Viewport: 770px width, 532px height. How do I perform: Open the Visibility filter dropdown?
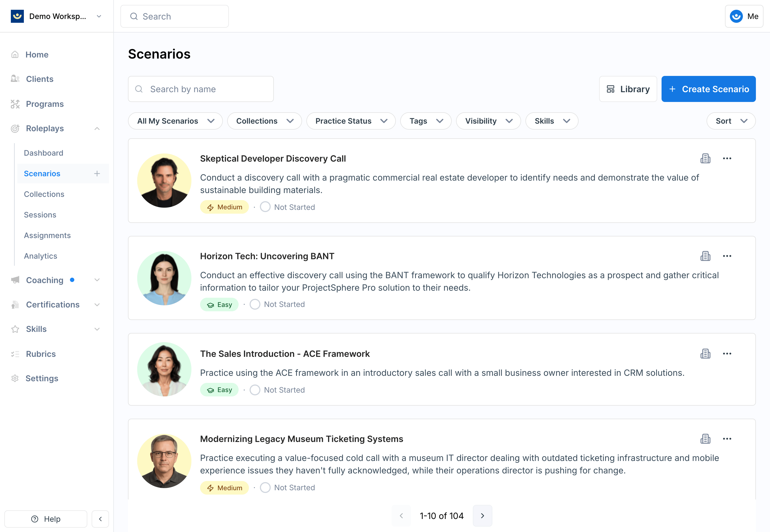coord(488,121)
